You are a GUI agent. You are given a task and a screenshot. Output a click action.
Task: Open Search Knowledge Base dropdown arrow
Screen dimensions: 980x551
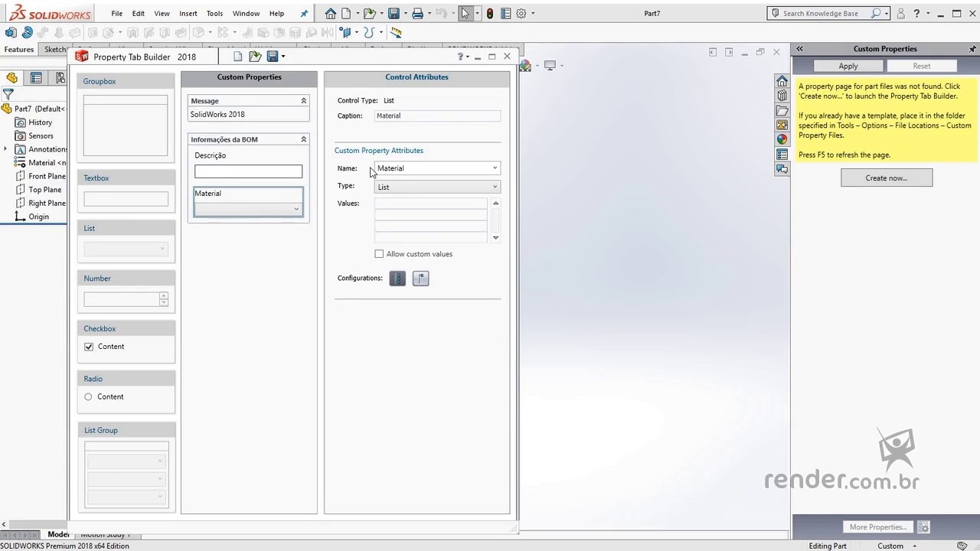pyautogui.click(x=887, y=13)
